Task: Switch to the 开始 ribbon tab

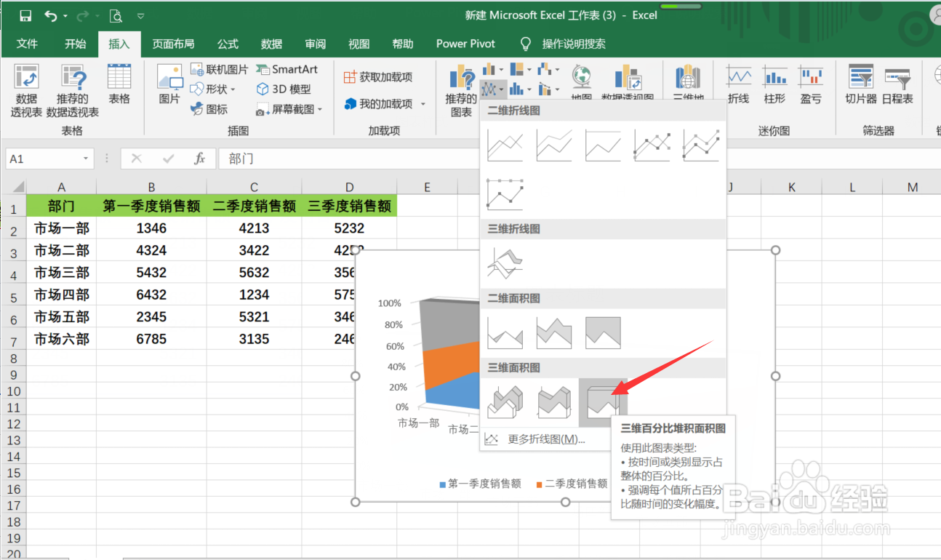Action: tap(75, 44)
